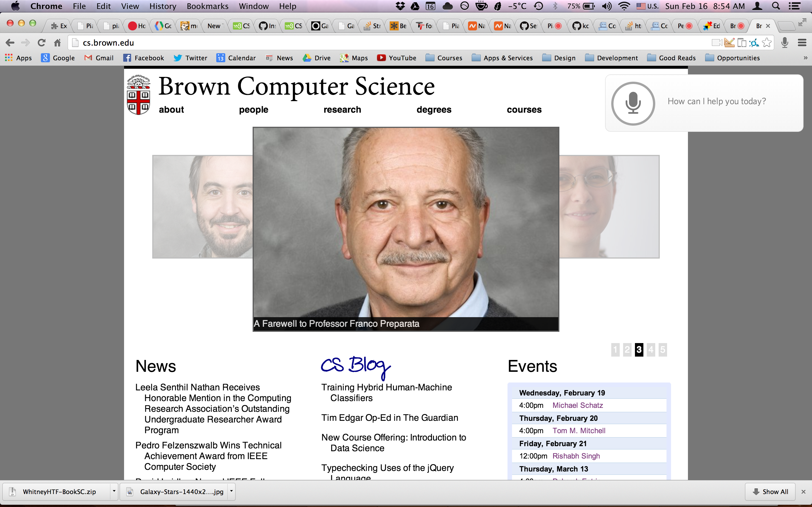Open dropdown arrow for WhitneyHTF-BookSC.zip download

[x=114, y=491]
